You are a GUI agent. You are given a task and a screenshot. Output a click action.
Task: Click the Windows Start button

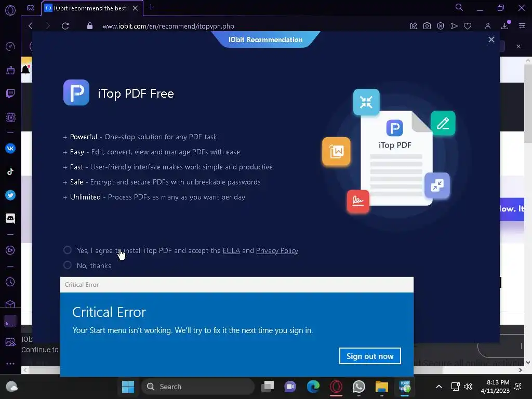(x=128, y=387)
